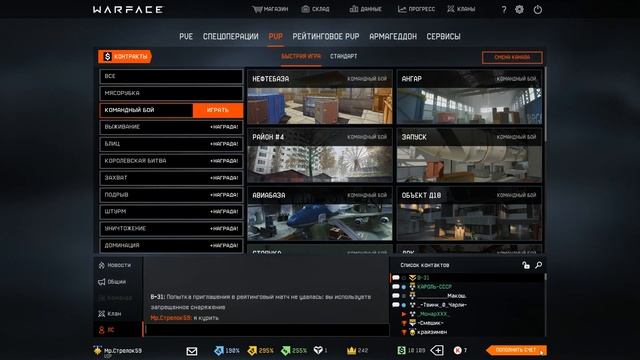Screen dimensions: 640x360
Task: Open the Прогресс chart icon
Action: pyautogui.click(x=402, y=9)
